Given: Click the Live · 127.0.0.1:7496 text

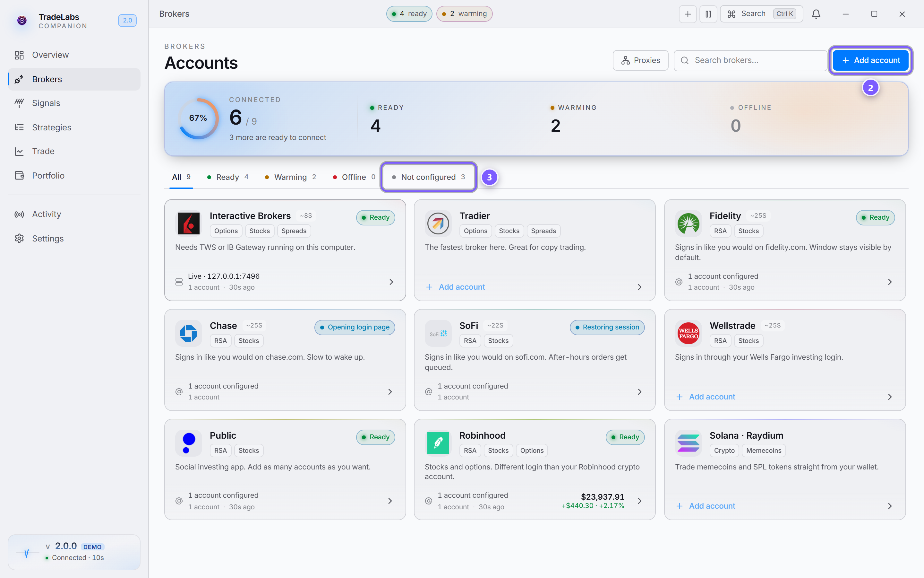Looking at the screenshot, I should [x=224, y=276].
